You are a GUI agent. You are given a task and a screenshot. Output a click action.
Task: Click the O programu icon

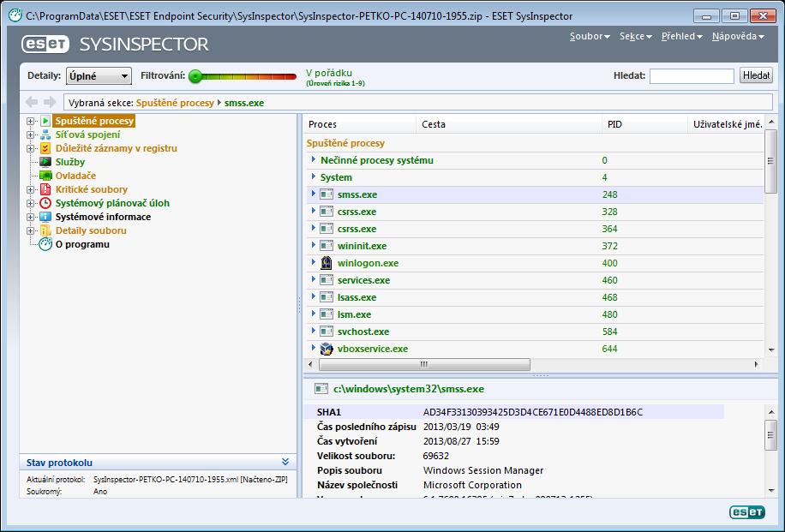tap(45, 244)
